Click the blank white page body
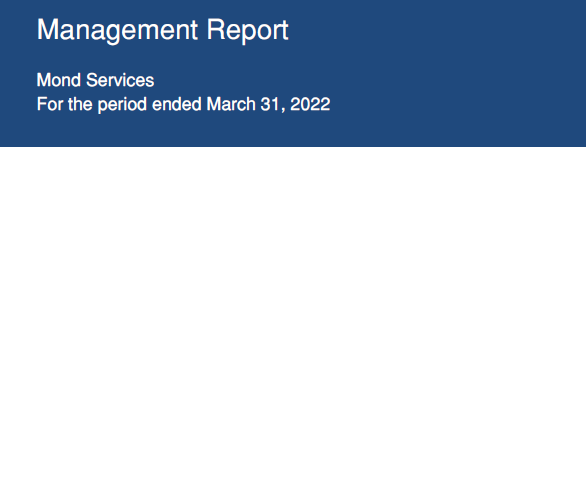The height and width of the screenshot is (501, 586). coord(293,324)
